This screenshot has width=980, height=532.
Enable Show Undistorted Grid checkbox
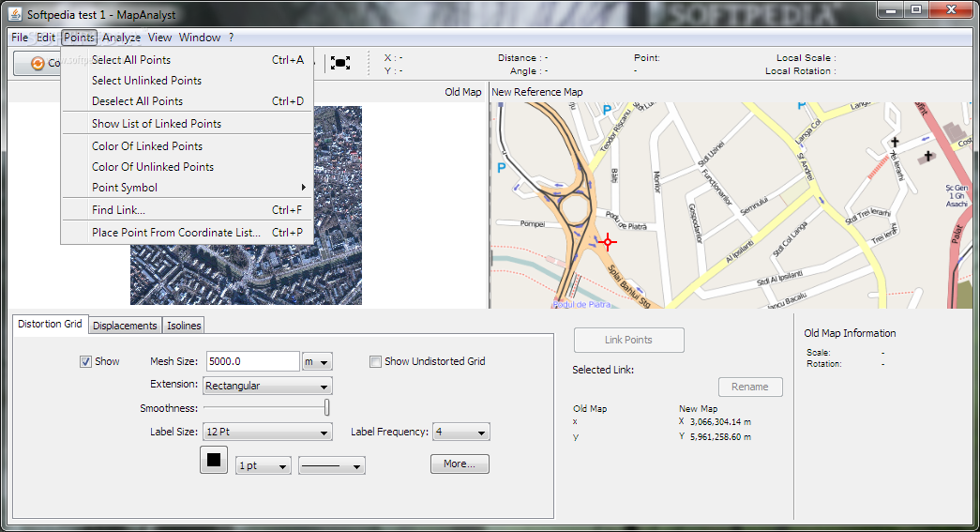(375, 361)
